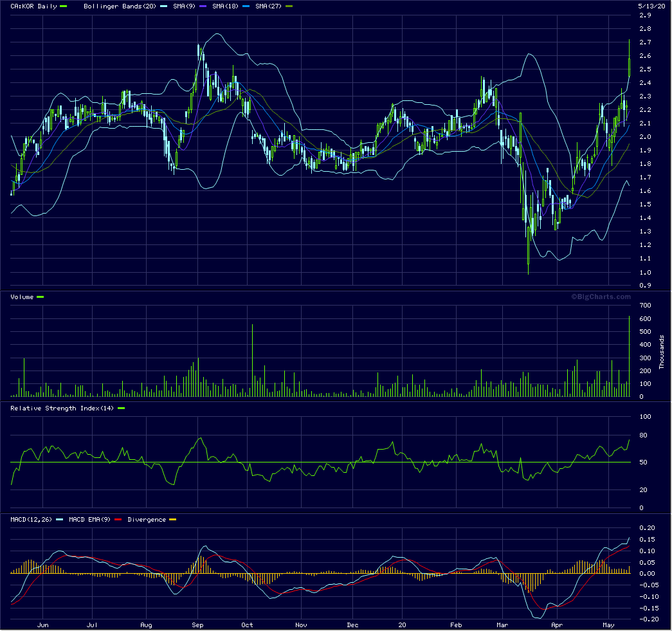Click the RSI 80 axis value
672x631 pixels.
coord(644,435)
